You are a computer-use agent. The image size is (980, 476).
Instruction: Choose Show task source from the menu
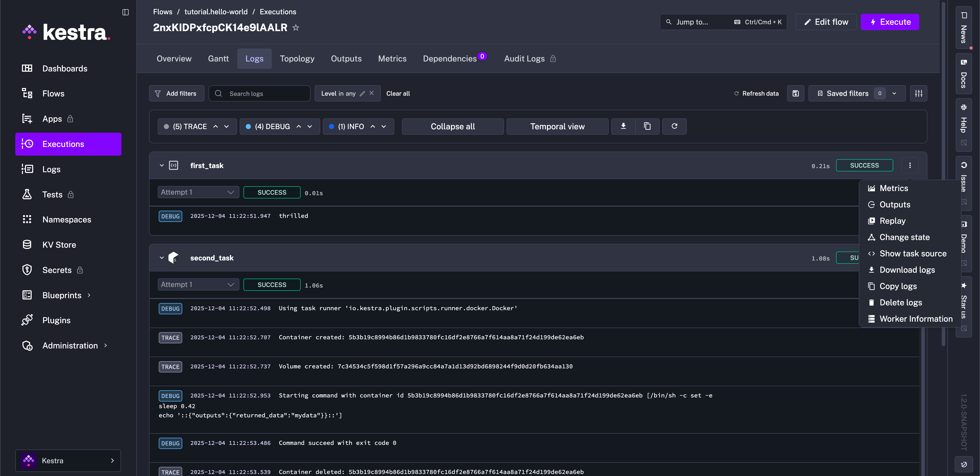click(913, 253)
